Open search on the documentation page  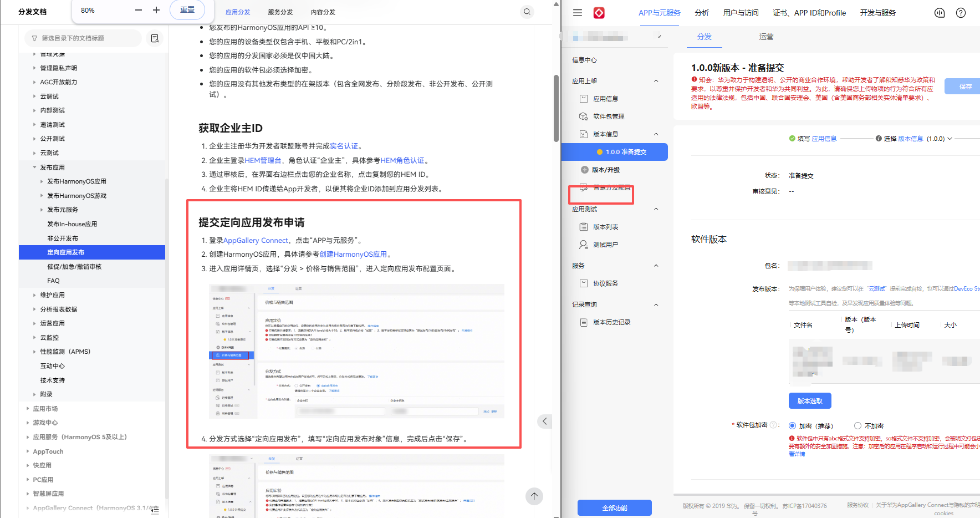(x=527, y=11)
